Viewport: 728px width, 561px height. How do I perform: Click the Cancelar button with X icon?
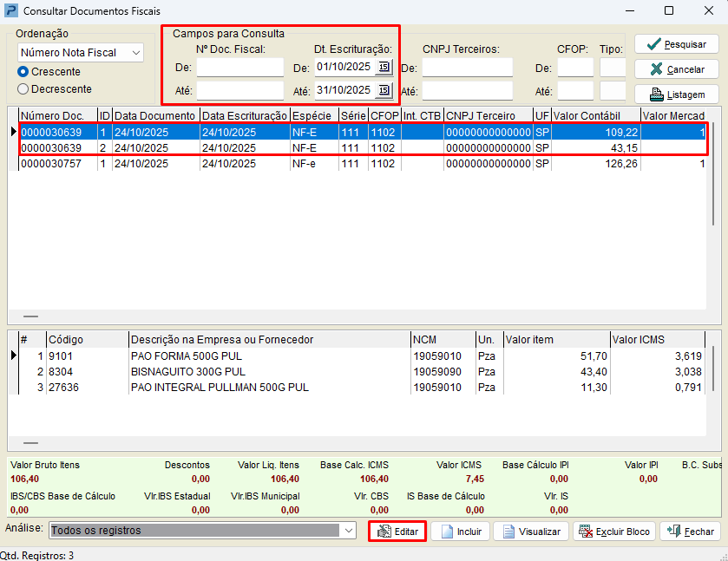676,69
